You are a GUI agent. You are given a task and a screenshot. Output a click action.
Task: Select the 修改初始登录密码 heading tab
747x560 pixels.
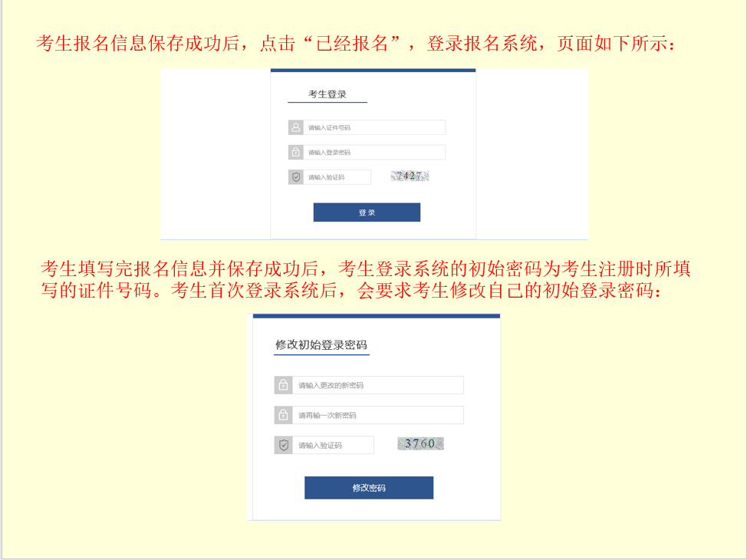click(321, 345)
